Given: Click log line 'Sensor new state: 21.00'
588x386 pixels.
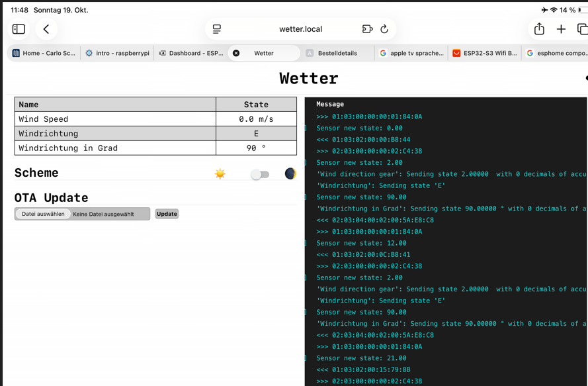Looking at the screenshot, I should coord(361,358).
